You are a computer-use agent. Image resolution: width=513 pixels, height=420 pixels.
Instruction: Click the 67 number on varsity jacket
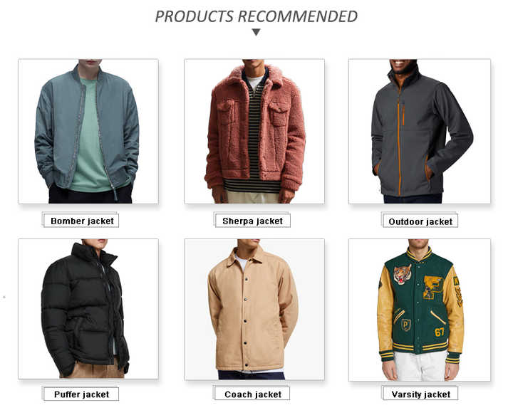(440, 332)
